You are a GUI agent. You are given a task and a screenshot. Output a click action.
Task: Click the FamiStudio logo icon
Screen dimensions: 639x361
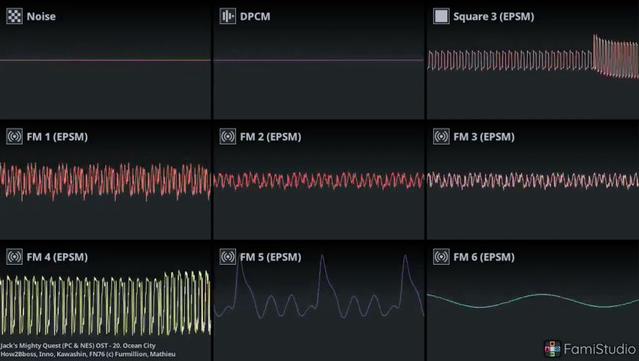(552, 349)
